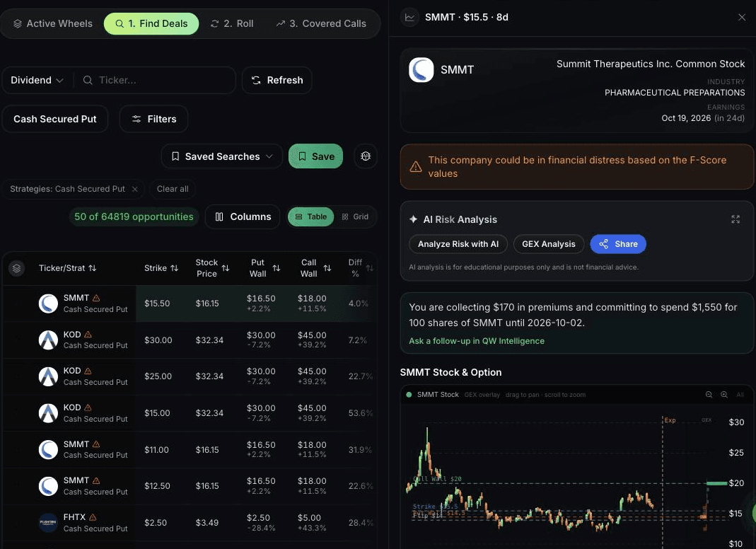Select the SMMT logo in $15.50 row
This screenshot has width=756, height=549.
pos(48,304)
